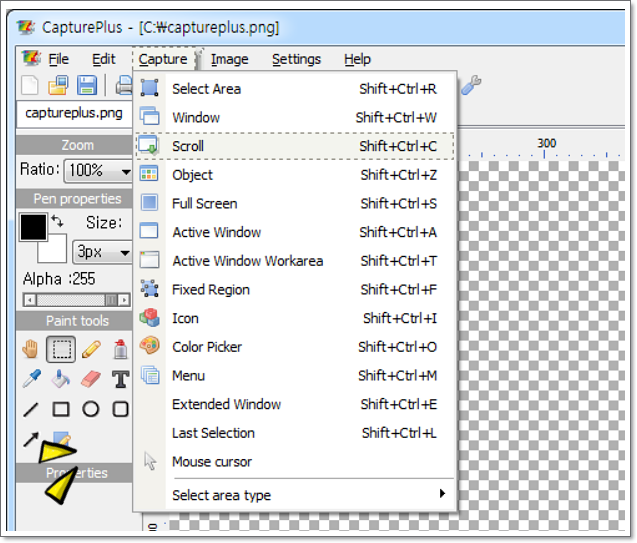Click the Object capture menu icon

(x=149, y=174)
